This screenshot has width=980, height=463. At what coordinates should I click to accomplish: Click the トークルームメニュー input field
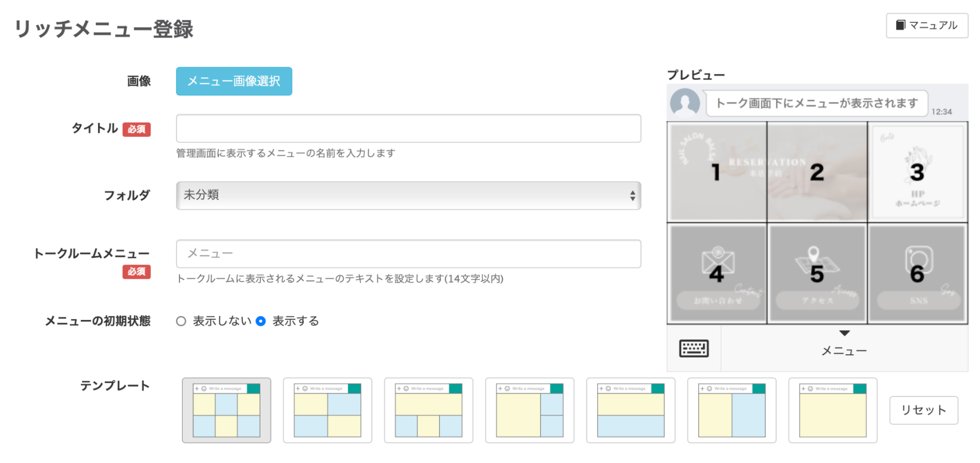[408, 253]
